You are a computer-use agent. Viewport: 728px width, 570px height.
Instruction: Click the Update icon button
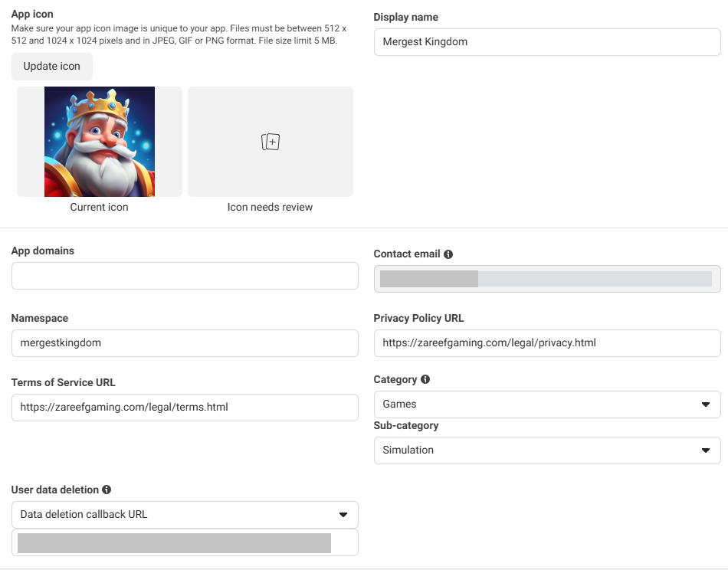[51, 67]
